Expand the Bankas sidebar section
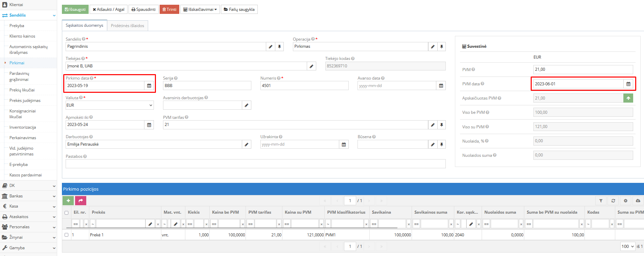Screen dimensions: 644x256 pyautogui.click(x=28, y=196)
